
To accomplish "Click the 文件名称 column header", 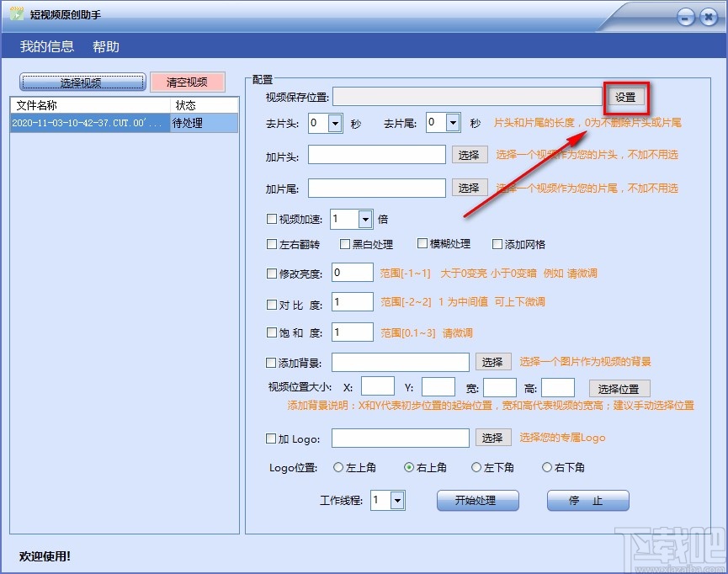I will point(91,105).
